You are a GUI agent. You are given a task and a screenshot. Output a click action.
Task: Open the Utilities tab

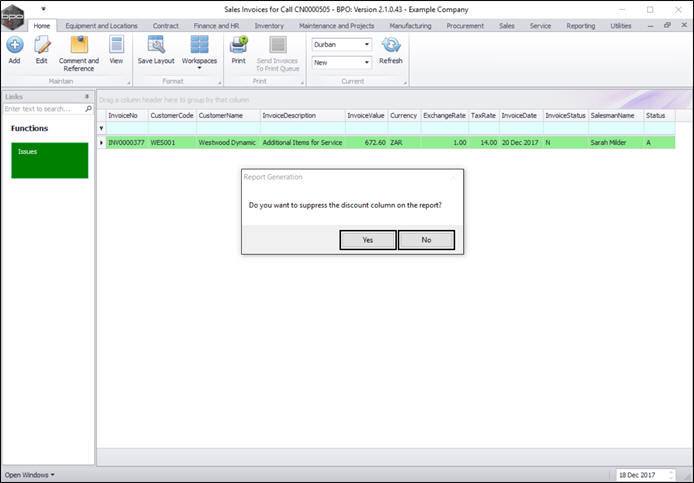coord(621,26)
